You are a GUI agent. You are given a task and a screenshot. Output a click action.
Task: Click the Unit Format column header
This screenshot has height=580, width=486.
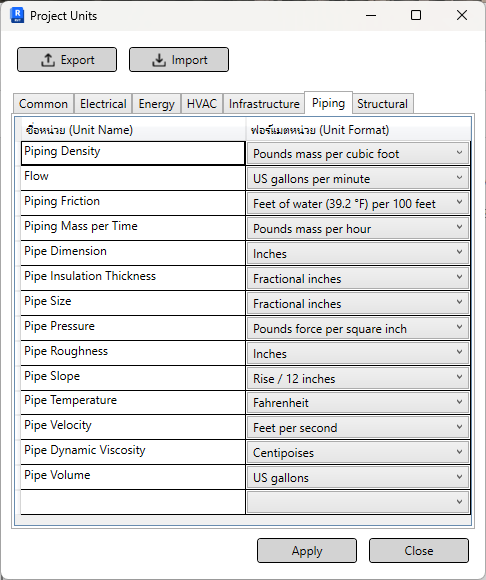click(x=358, y=129)
